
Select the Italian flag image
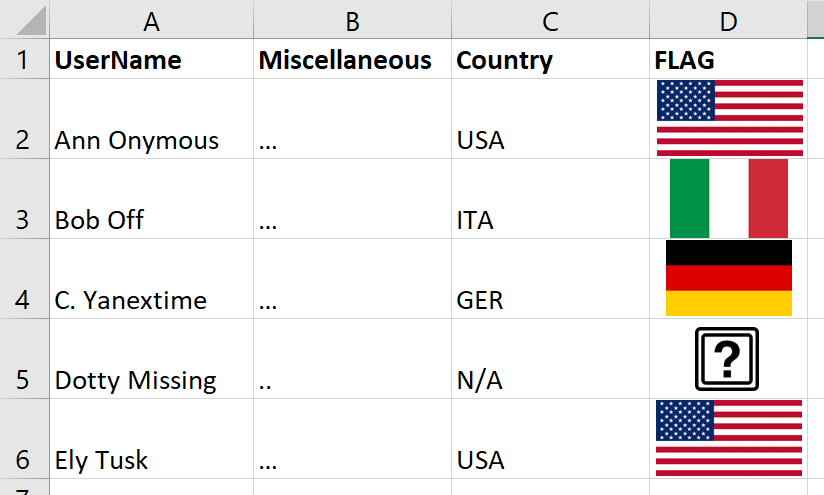pyautogui.click(x=729, y=199)
